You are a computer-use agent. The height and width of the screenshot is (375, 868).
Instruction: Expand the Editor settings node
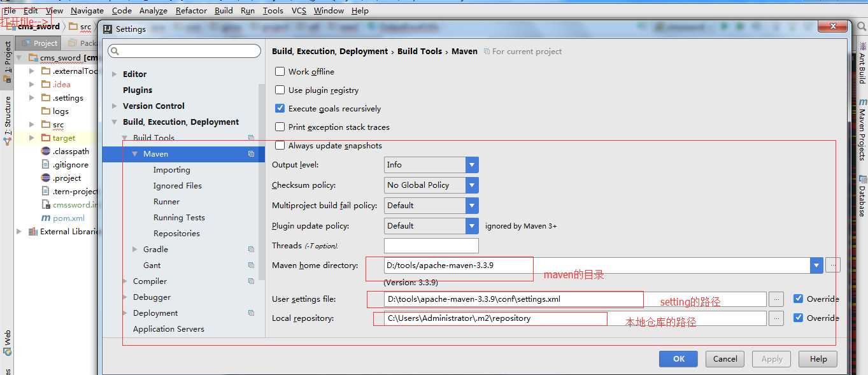click(114, 74)
